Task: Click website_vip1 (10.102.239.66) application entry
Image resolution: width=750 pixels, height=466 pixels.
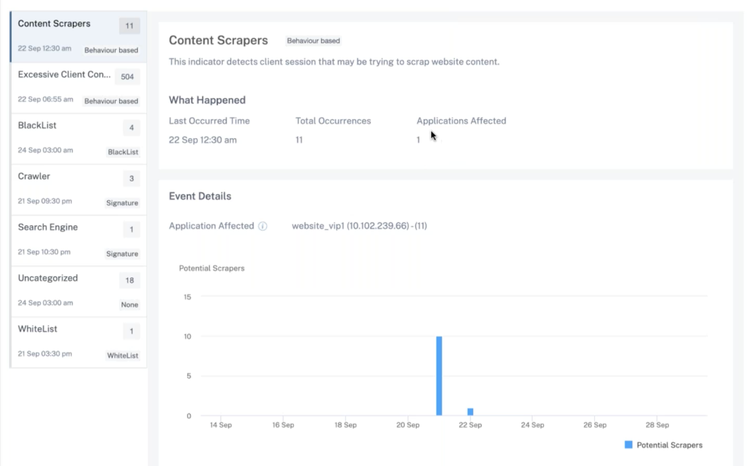Action: pos(359,226)
